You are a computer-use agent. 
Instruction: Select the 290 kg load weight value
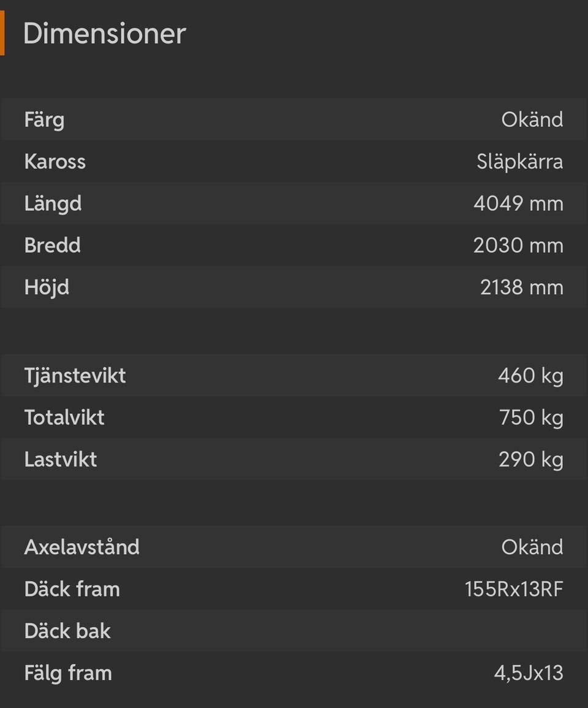pyautogui.click(x=530, y=459)
